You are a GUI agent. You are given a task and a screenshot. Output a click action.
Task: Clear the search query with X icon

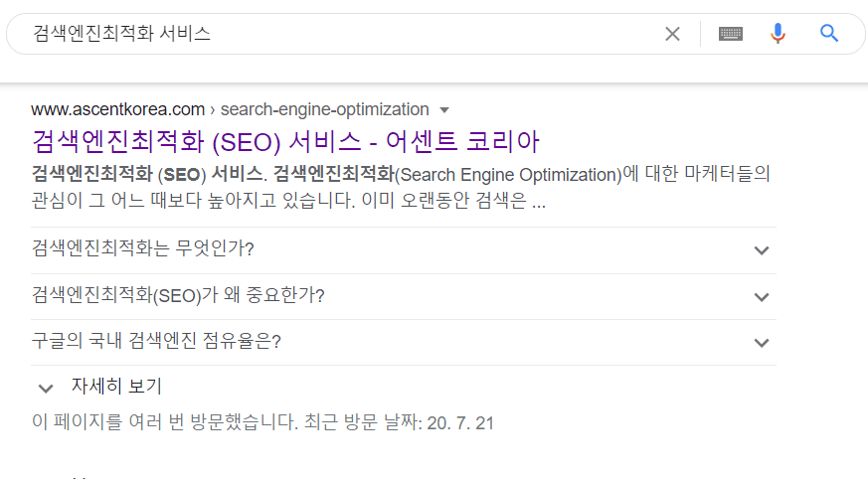[672, 34]
